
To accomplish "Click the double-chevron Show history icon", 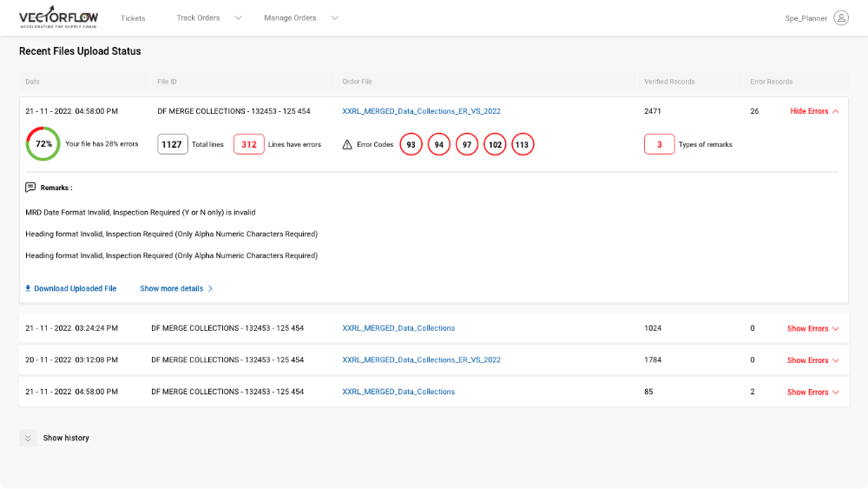I will (28, 439).
